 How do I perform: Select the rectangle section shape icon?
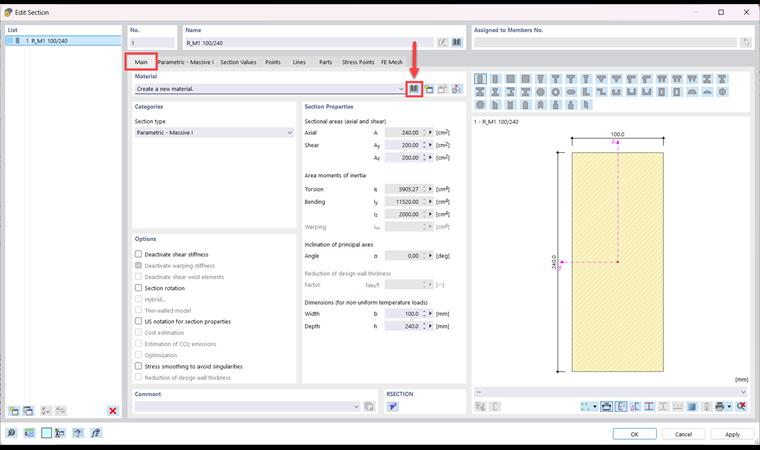coord(480,79)
